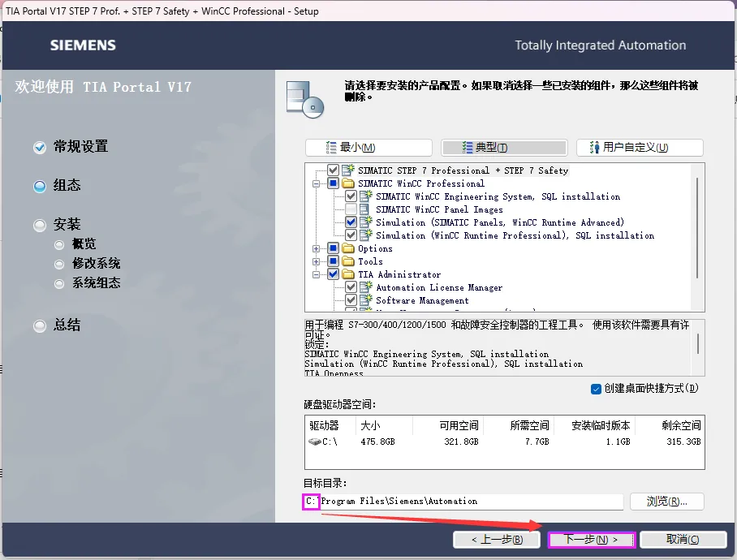737x560 pixels.
Task: Click the Simulation Runtime Advanced component icon
Action: coord(366,222)
